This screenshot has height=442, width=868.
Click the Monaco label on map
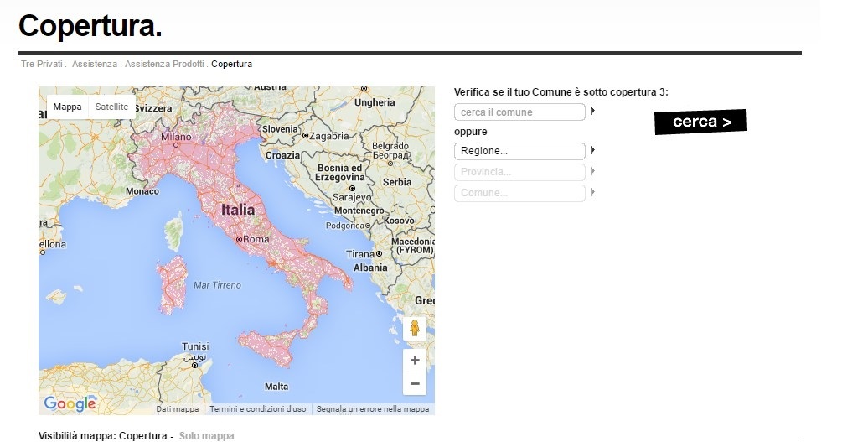142,191
